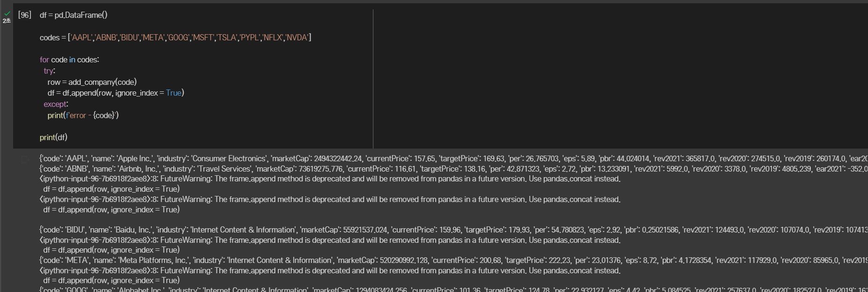Click the ABNB Airbnb output row
Viewport: 868px width, 292px height.
coord(453,169)
